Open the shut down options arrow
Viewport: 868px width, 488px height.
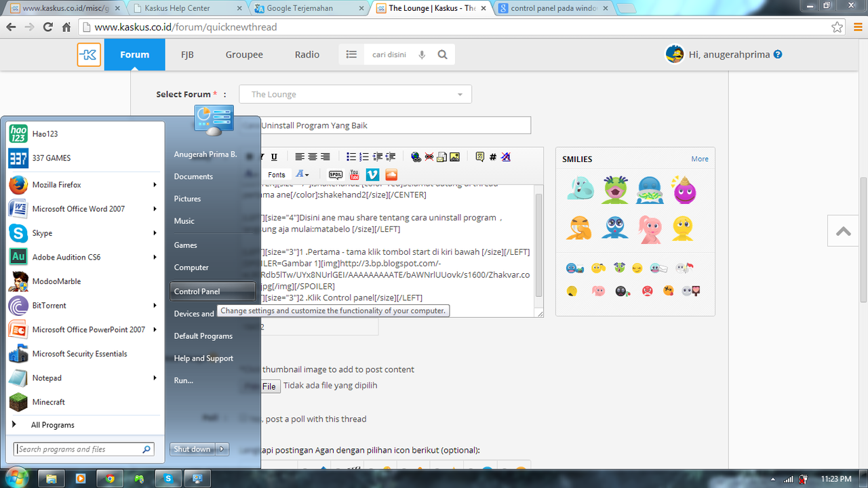tap(222, 449)
